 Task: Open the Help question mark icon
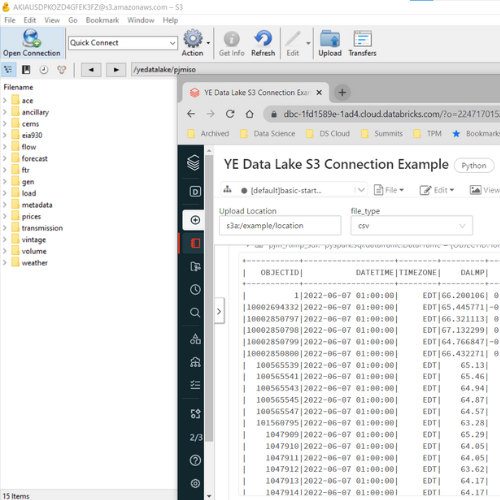195,460
